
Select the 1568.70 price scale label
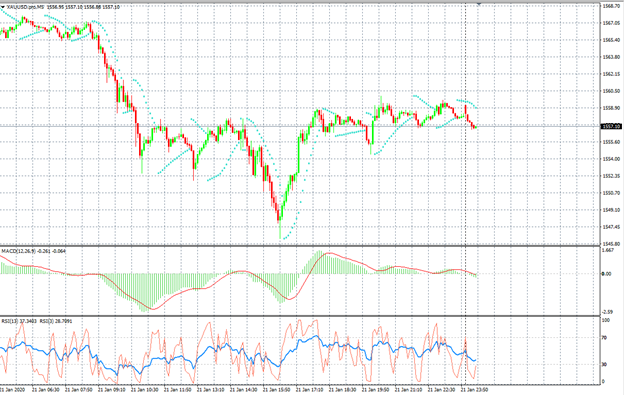pos(611,6)
